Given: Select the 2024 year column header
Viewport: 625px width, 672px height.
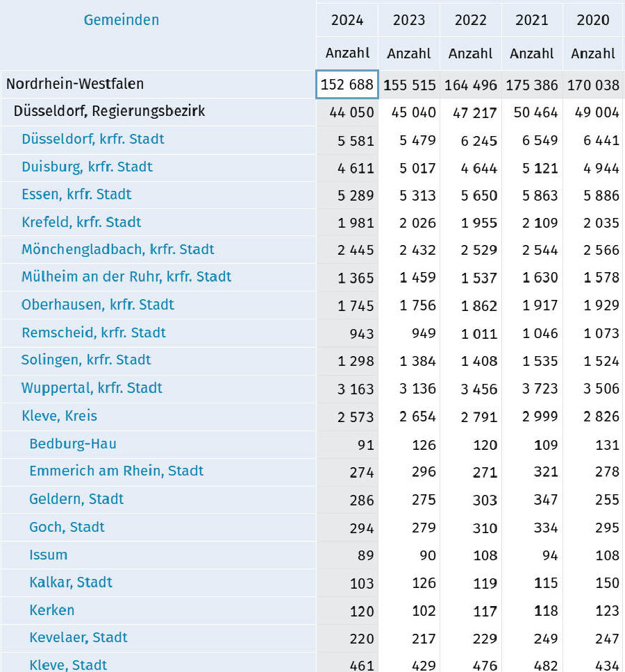Looking at the screenshot, I should click(x=347, y=20).
